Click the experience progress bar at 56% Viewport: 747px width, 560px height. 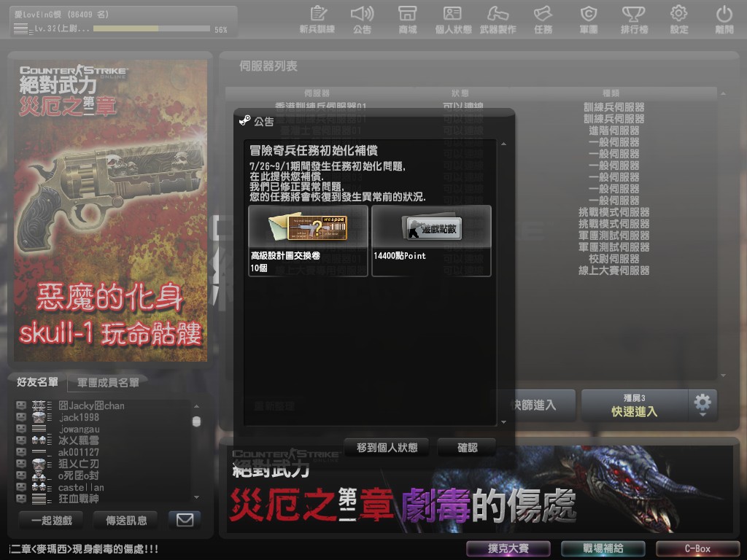152,28
